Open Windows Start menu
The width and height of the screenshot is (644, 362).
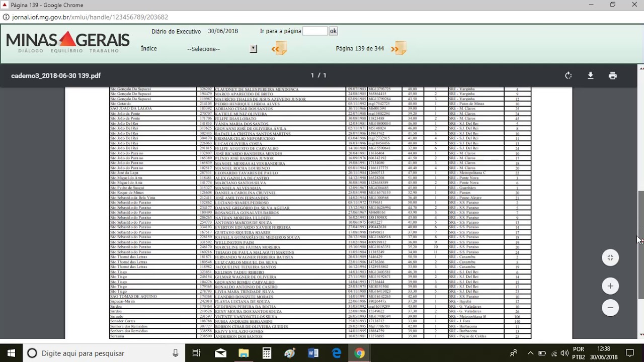pos(11,353)
